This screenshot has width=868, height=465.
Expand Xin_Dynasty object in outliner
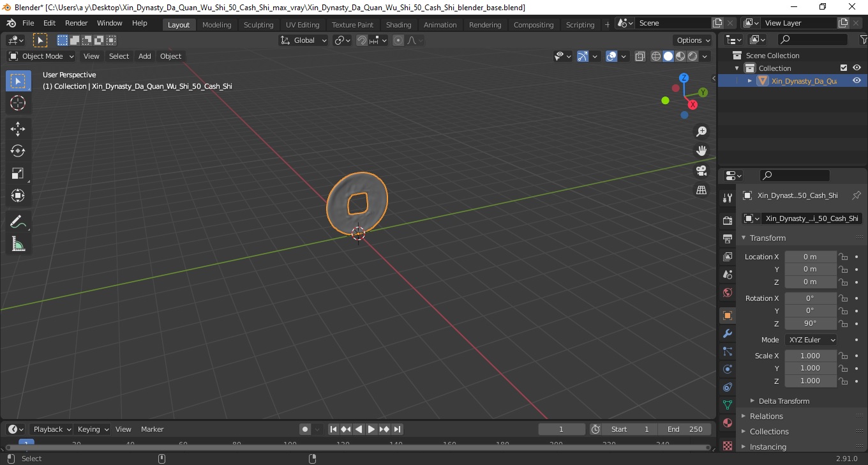tap(750, 80)
